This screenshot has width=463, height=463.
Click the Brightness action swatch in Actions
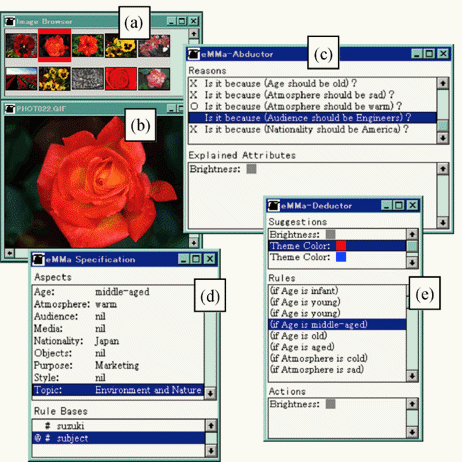point(330,404)
